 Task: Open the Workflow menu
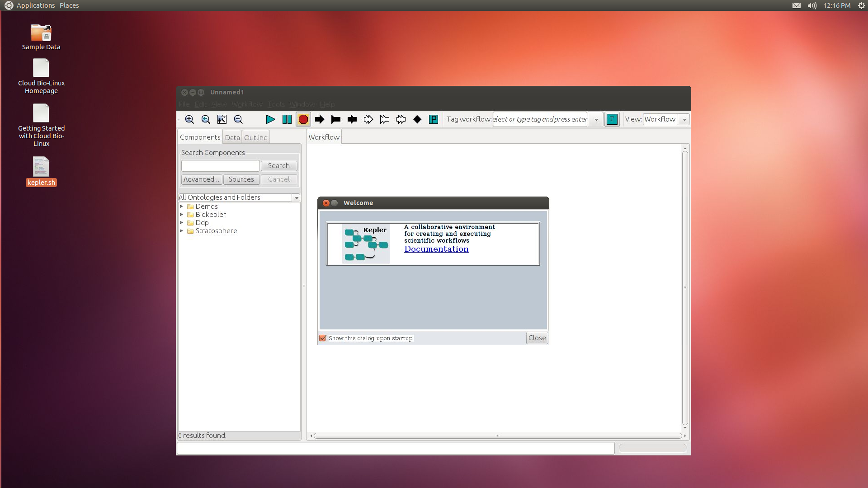(x=247, y=104)
